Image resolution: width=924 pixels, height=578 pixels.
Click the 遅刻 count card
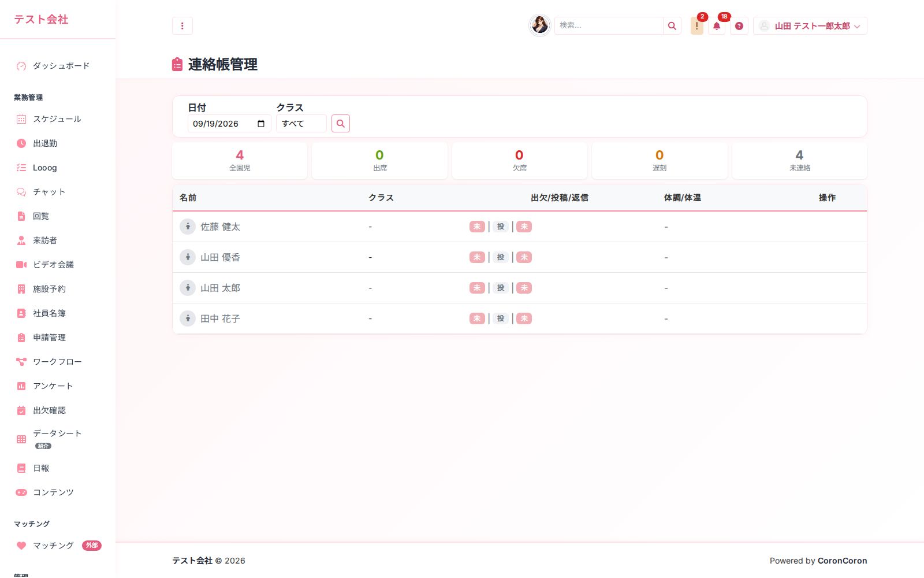coord(660,161)
